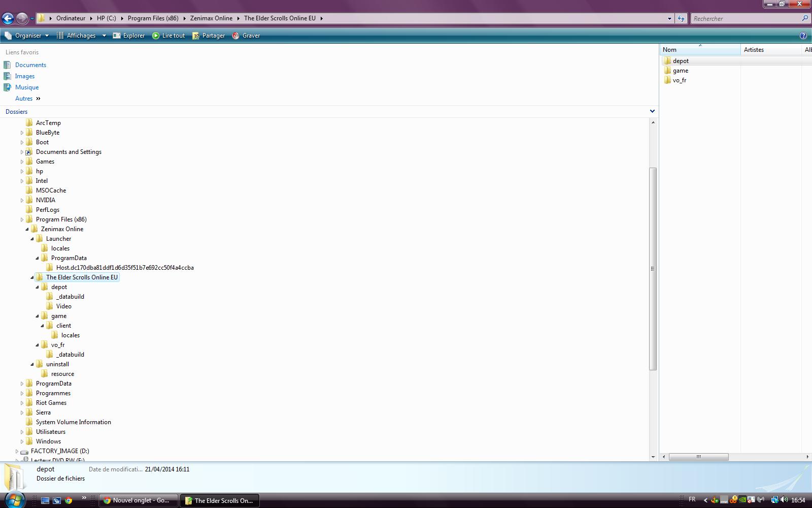Select the Host.dc170dba81 folder in tree
The height and width of the screenshot is (508, 812).
[x=125, y=268]
